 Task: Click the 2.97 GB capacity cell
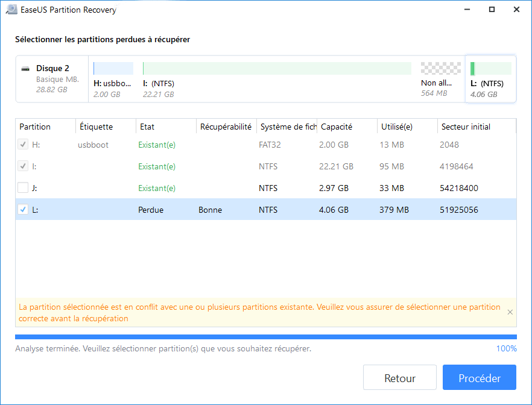click(x=334, y=188)
